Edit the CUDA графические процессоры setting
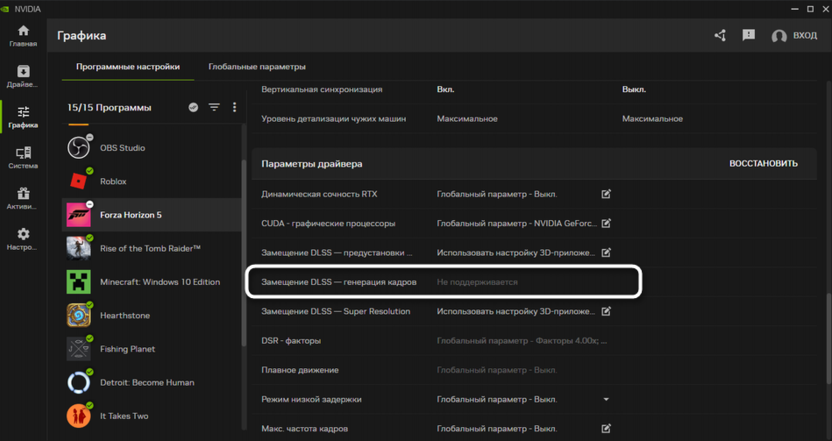Image resolution: width=832 pixels, height=441 pixels. point(606,223)
